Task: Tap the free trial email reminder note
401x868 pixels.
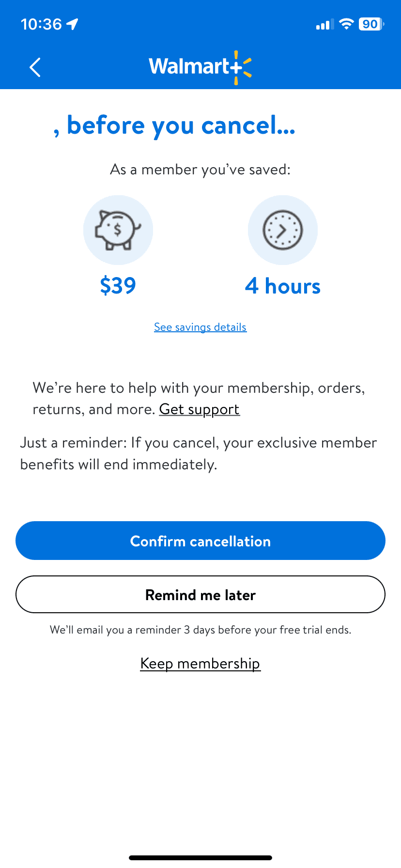Action: 200,630
